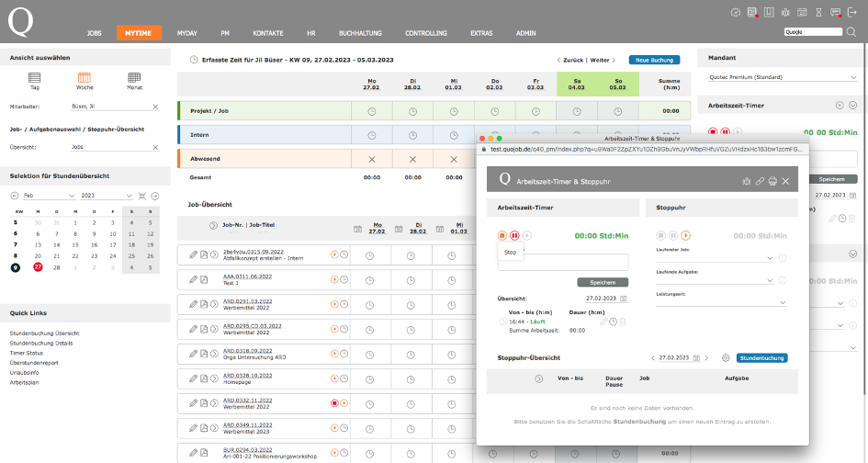Open the Überstundenreport quick link
Image resolution: width=868 pixels, height=463 pixels.
click(x=34, y=363)
